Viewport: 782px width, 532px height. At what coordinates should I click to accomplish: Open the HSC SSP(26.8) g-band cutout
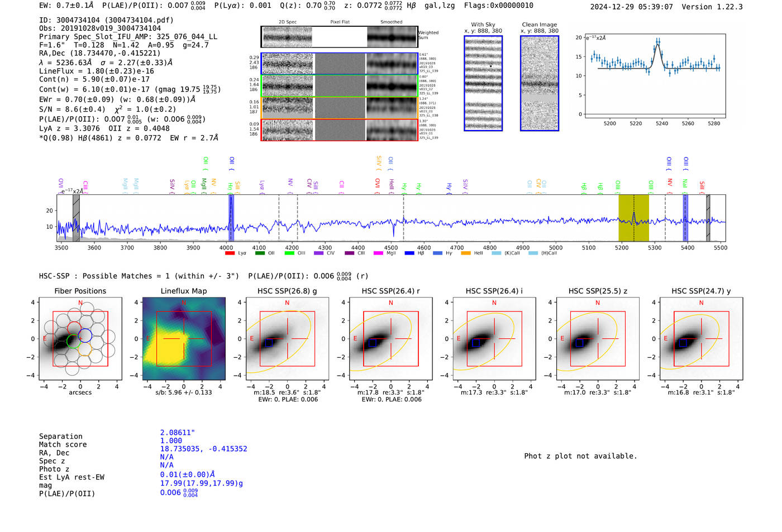click(287, 338)
